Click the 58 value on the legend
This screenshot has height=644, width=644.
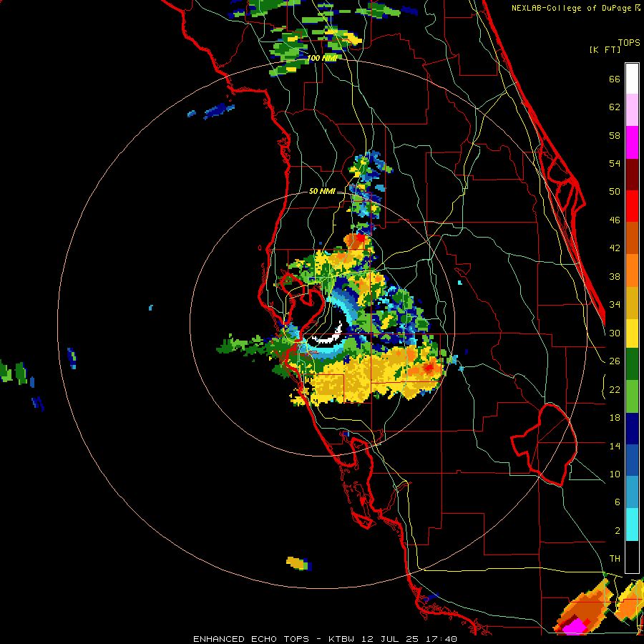pos(615,135)
